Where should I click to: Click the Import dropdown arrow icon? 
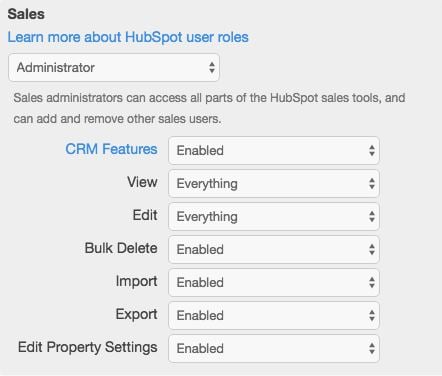coord(372,282)
